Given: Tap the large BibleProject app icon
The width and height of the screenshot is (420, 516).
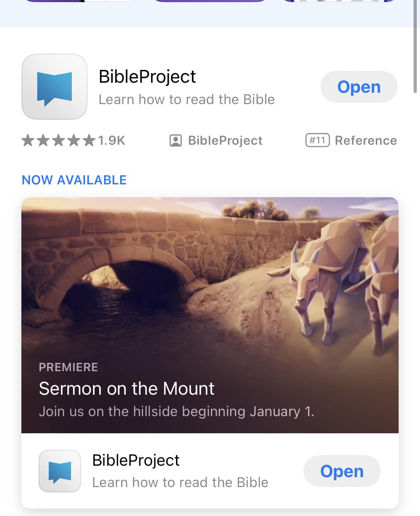Looking at the screenshot, I should click(x=55, y=87).
